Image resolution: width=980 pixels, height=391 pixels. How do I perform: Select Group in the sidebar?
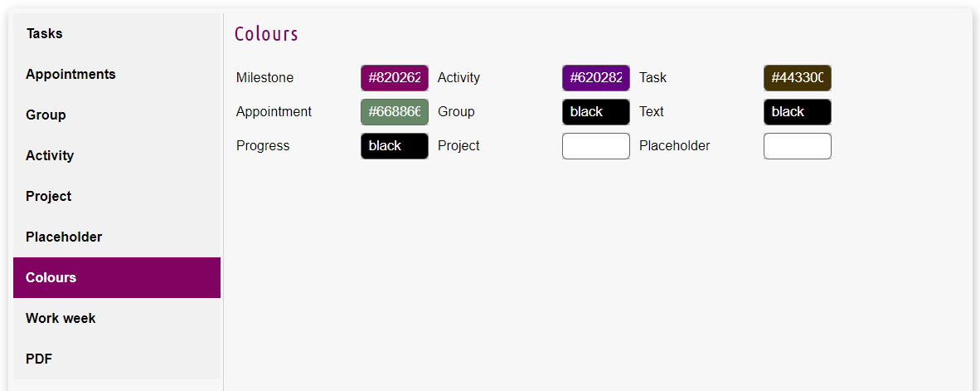point(46,115)
